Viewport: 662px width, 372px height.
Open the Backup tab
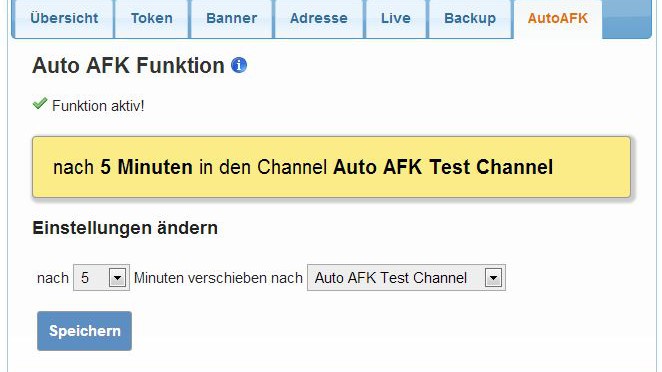click(470, 19)
